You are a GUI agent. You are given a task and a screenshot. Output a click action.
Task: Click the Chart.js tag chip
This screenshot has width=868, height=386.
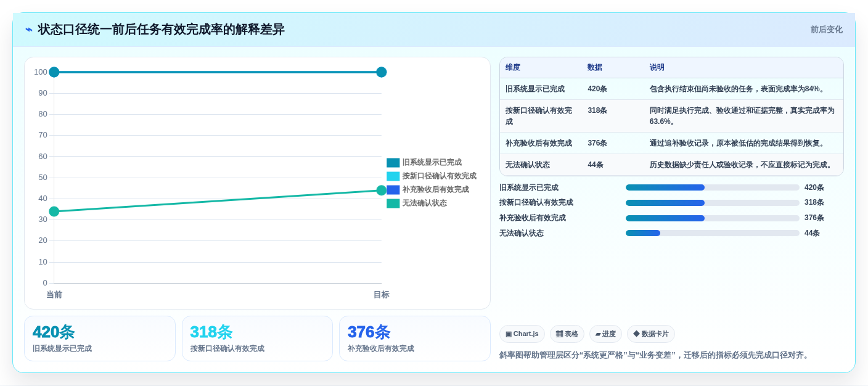coord(522,334)
